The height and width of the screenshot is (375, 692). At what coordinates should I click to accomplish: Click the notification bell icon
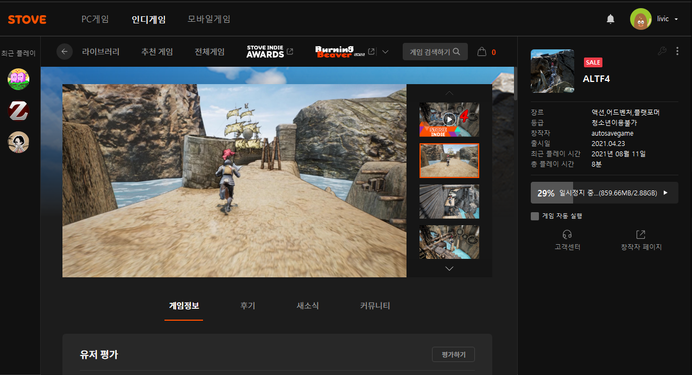click(x=610, y=19)
